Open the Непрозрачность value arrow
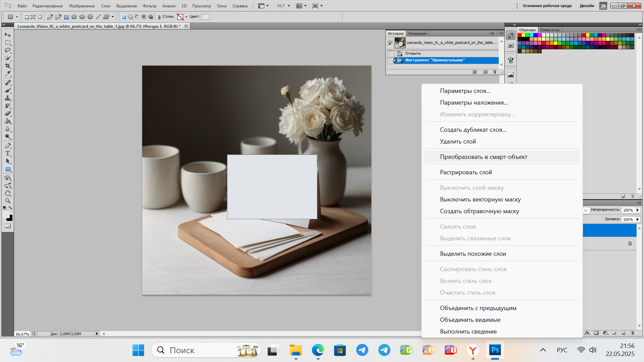644x362 pixels. [x=638, y=210]
